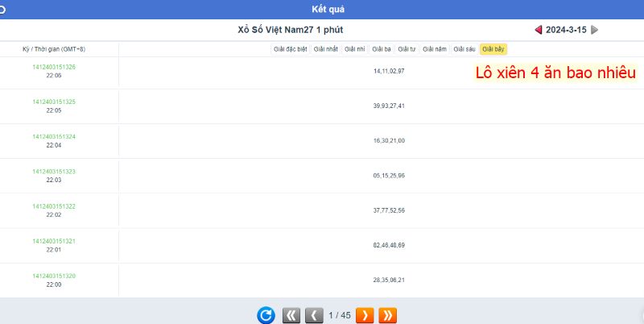Click the 2024-3-15 date field
The width and height of the screenshot is (644, 324).
click(x=566, y=30)
